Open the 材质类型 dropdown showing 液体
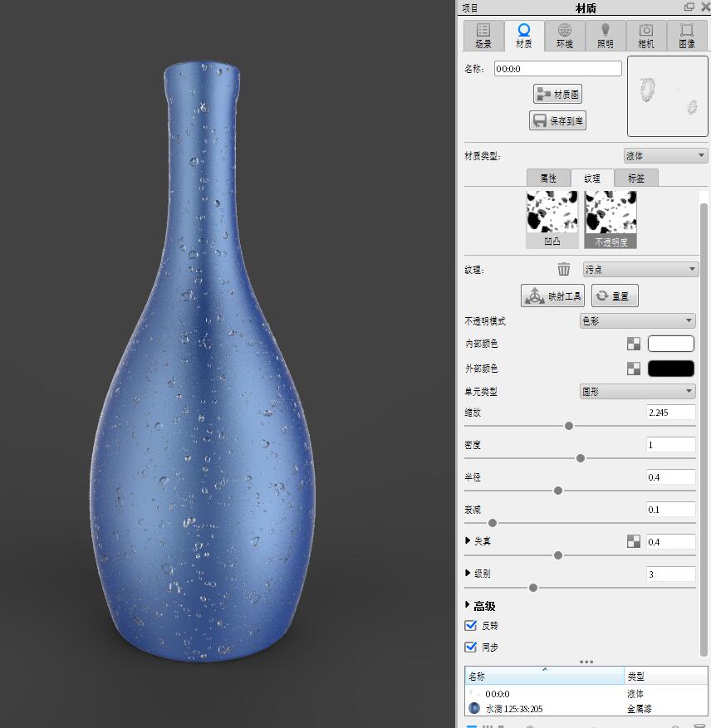Viewport: 711px width, 728px height. pos(665,155)
